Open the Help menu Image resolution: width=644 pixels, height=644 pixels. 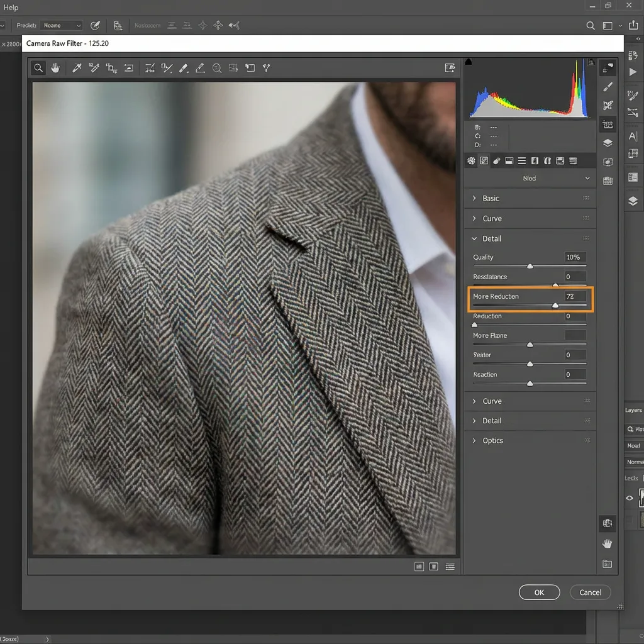[x=11, y=8]
